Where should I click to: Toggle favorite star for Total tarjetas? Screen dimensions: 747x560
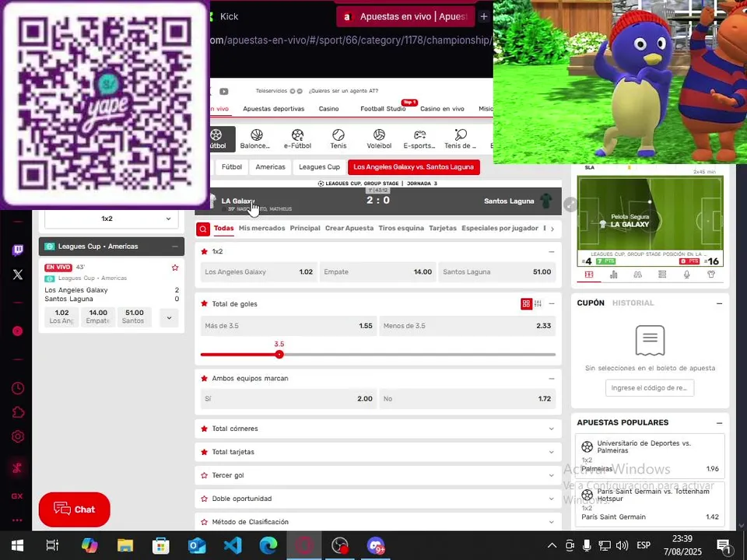pos(205,452)
